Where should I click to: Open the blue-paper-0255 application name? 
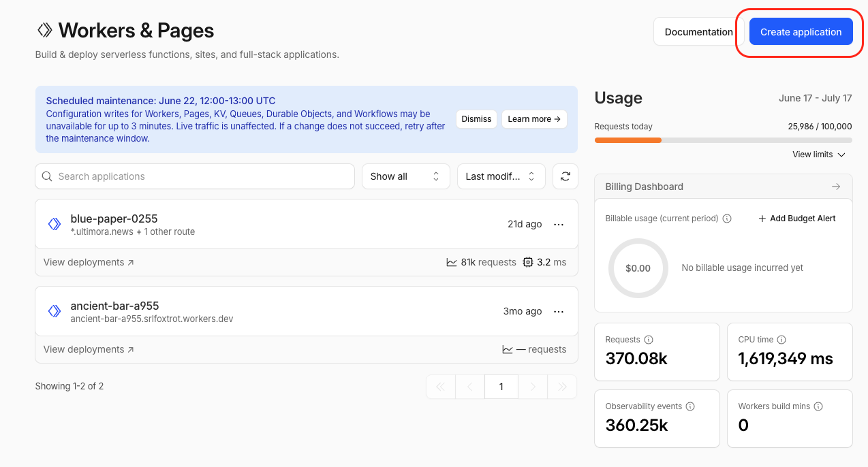pyautogui.click(x=114, y=219)
